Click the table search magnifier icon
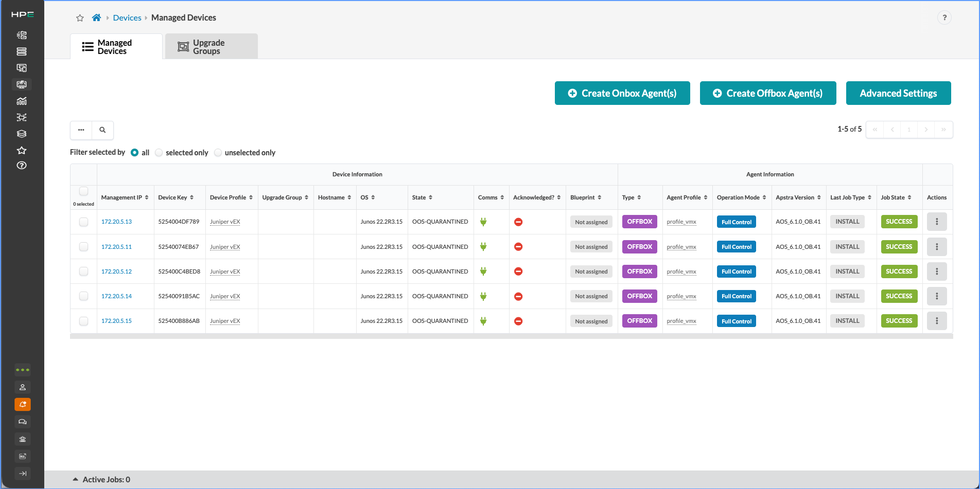The width and height of the screenshot is (980, 489). coord(102,130)
